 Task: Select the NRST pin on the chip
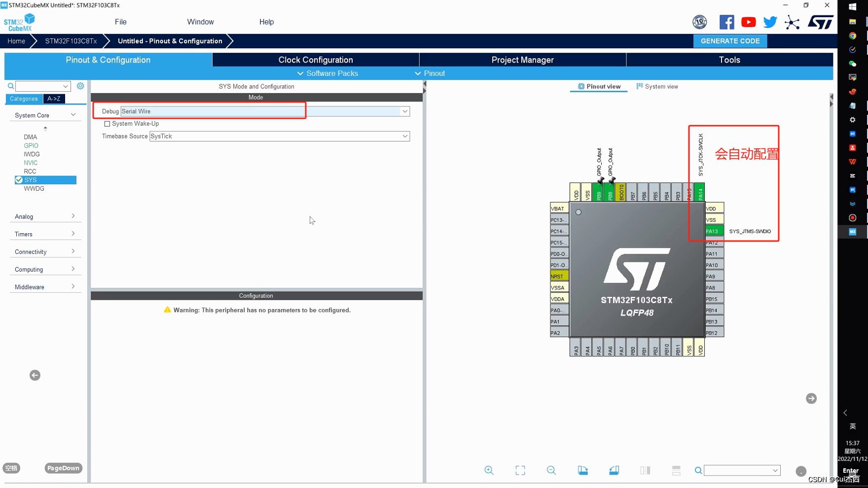(559, 276)
